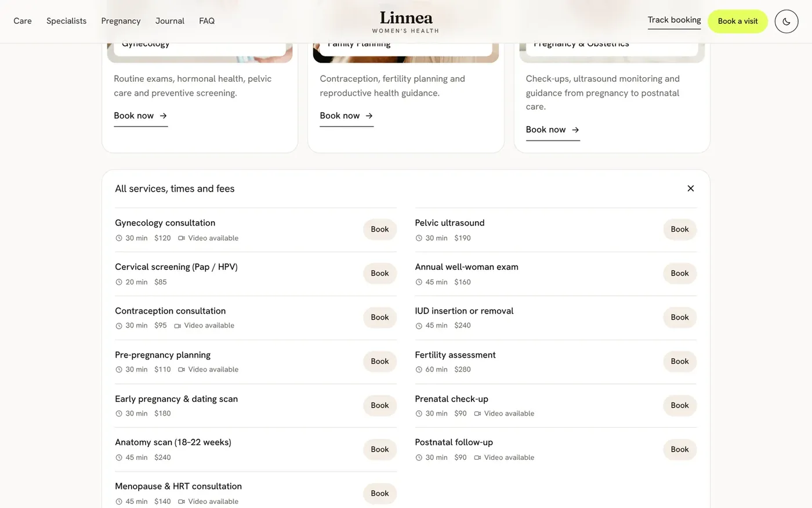Book the Postnatal follow-up
Image resolution: width=812 pixels, height=508 pixels.
(x=680, y=449)
